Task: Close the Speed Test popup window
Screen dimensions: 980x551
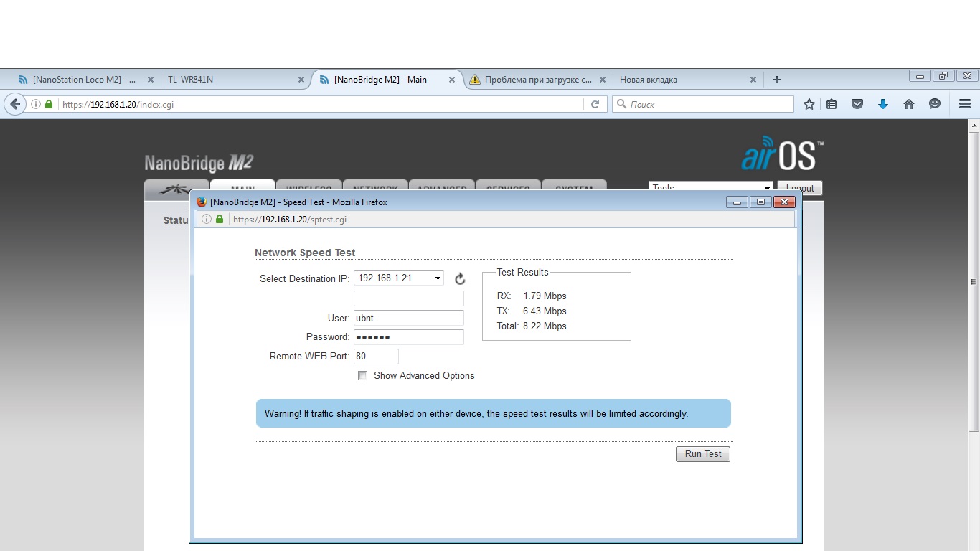Action: [784, 202]
